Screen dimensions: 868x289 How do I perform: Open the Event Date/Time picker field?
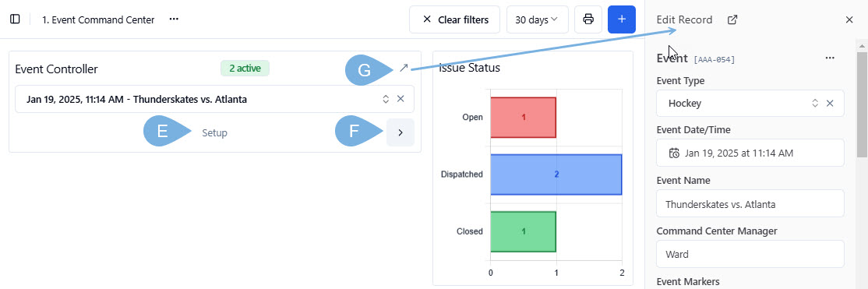[x=750, y=153]
